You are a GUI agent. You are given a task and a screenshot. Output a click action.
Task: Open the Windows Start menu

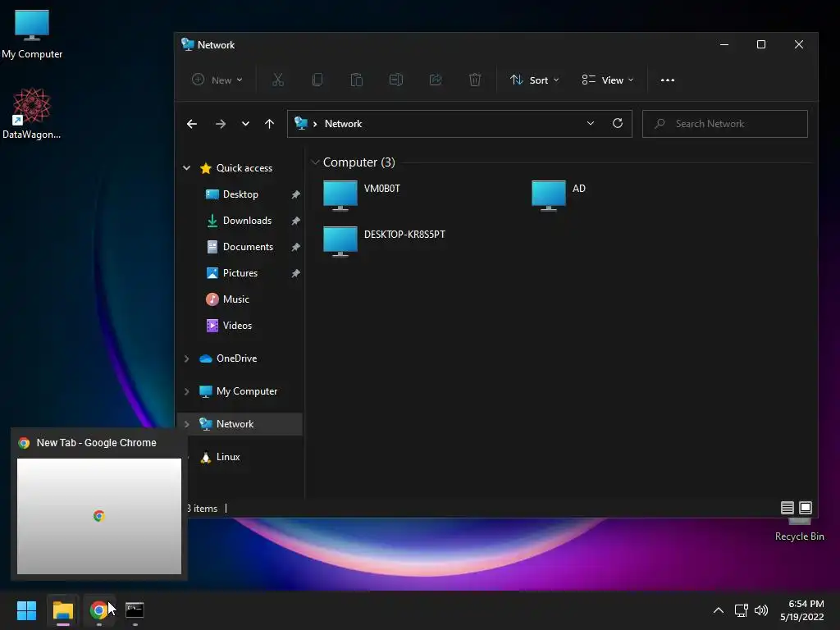[x=26, y=610]
